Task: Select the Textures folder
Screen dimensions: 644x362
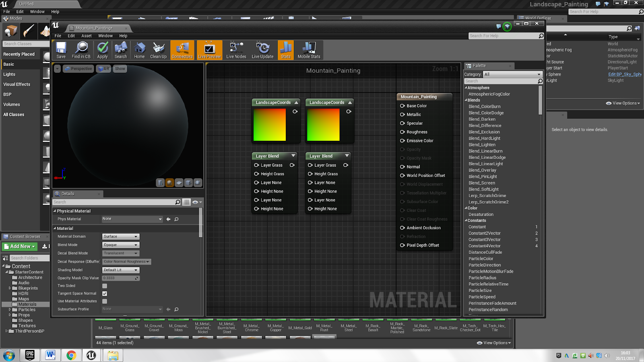Action: [27, 326]
